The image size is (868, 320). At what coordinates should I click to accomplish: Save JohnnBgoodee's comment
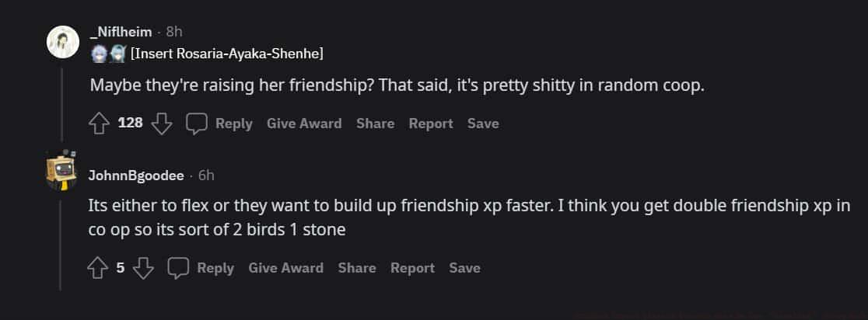click(x=464, y=268)
